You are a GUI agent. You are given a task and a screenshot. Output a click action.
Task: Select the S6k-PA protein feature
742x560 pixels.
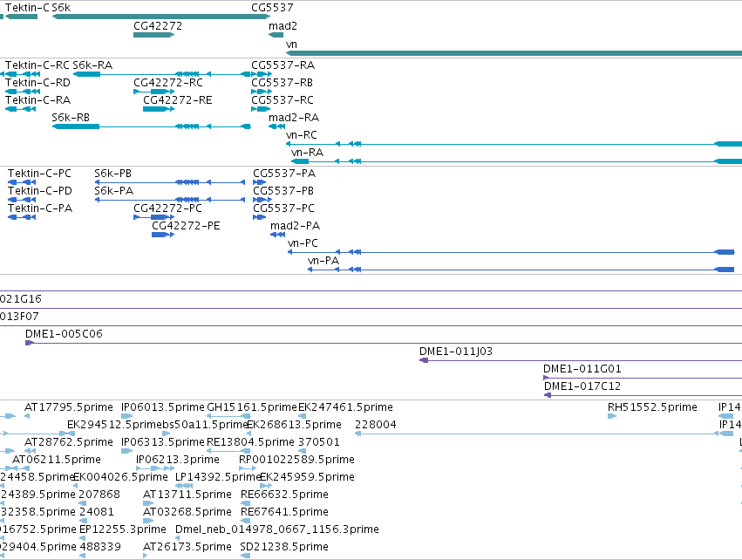[x=170, y=201]
